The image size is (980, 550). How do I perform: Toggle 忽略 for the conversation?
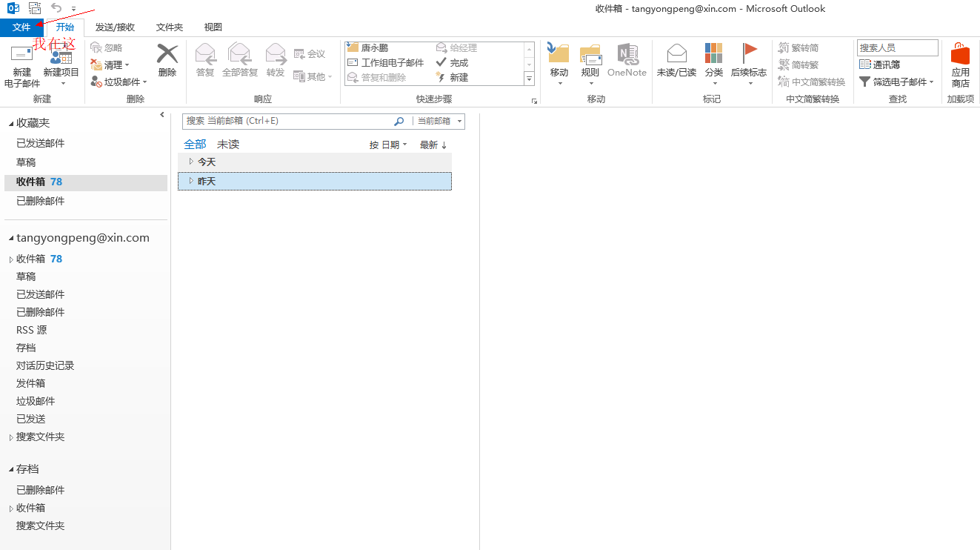pyautogui.click(x=106, y=47)
